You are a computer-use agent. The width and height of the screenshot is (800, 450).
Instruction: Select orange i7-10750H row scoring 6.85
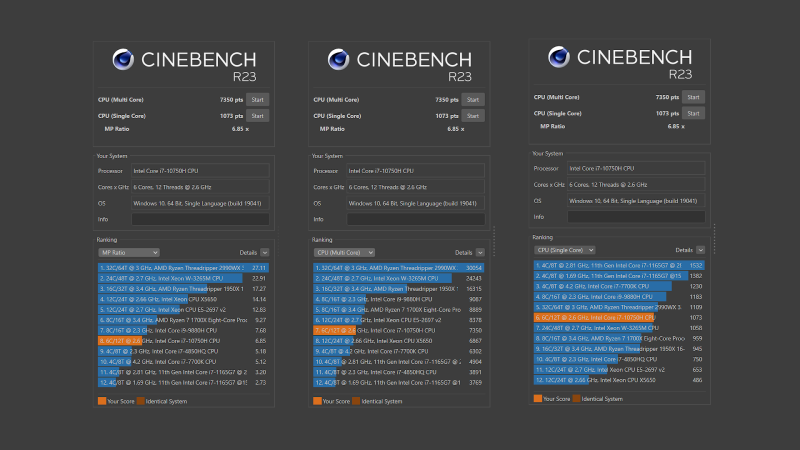pos(183,341)
